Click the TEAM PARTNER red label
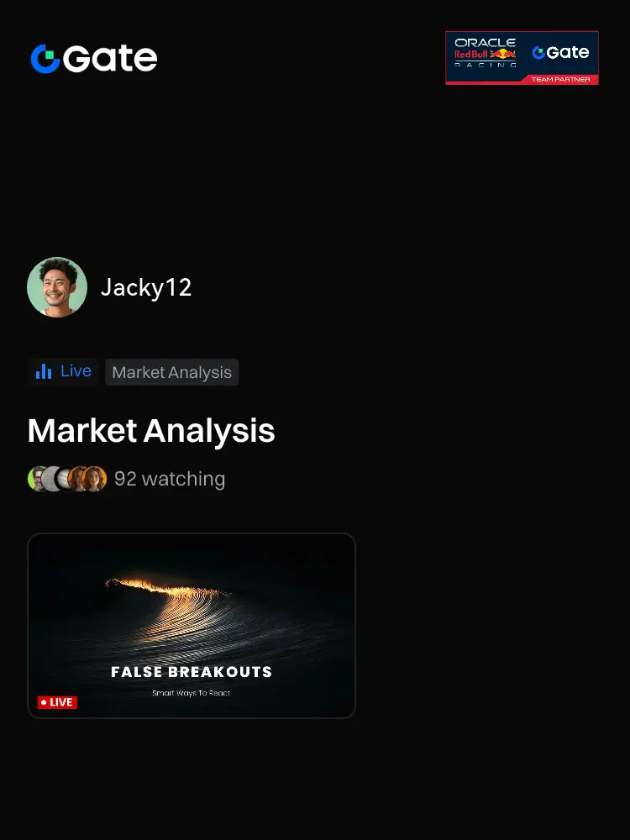Image resolution: width=630 pixels, height=840 pixels. pos(561,79)
